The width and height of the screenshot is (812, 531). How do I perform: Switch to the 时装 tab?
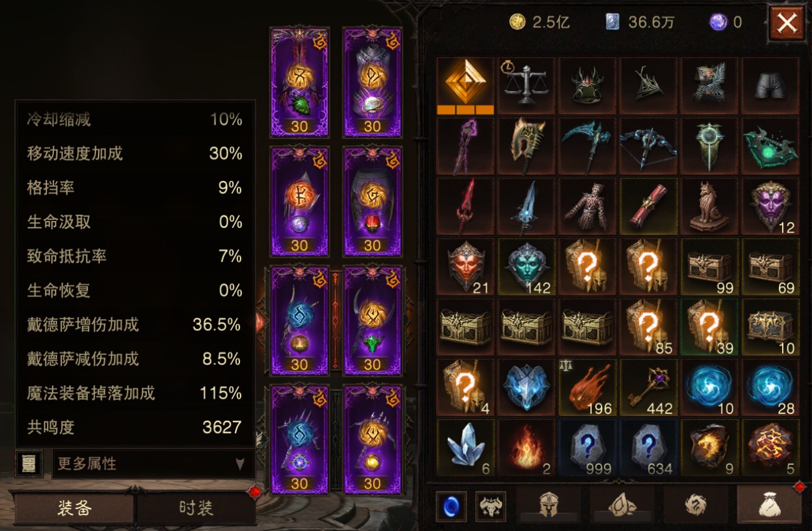[x=196, y=508]
